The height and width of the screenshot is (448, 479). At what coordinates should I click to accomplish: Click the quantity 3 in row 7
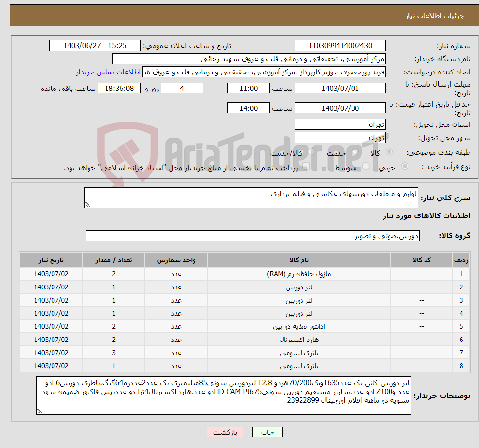click(114, 353)
